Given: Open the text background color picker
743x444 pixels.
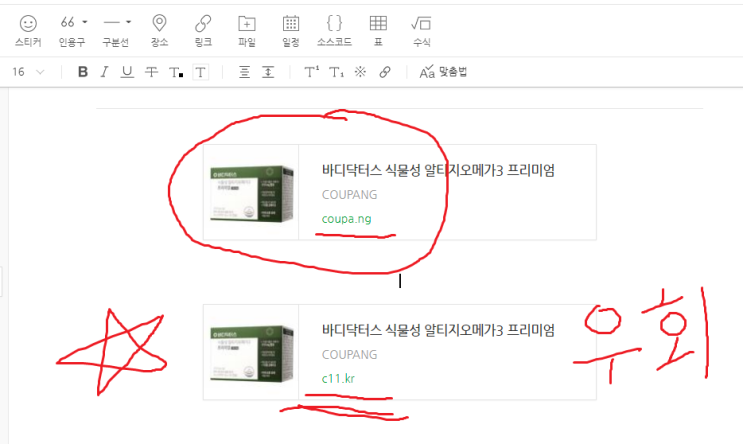Looking at the screenshot, I should click(200, 72).
